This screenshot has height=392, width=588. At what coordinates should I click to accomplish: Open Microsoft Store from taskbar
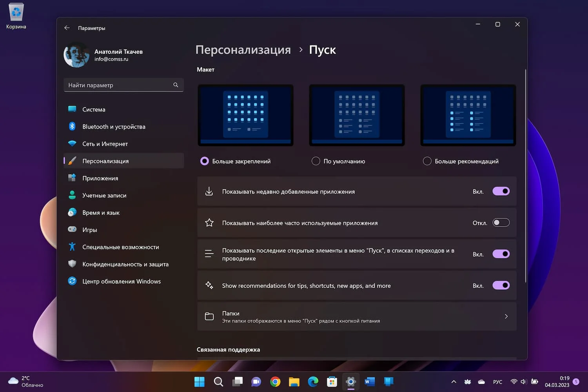(332, 381)
